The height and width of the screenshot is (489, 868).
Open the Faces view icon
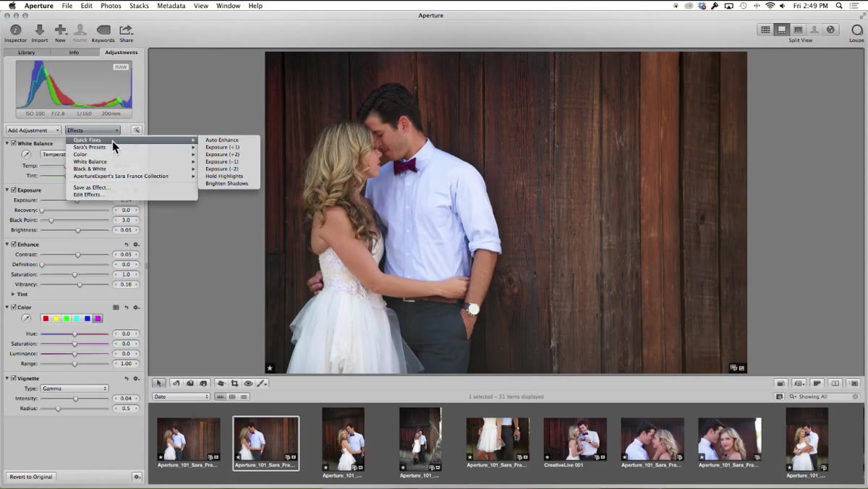(814, 30)
